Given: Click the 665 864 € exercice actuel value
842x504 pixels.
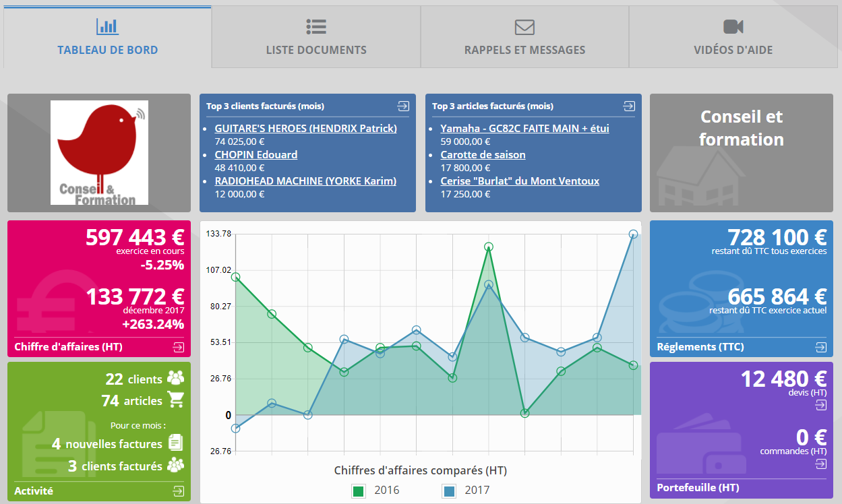Looking at the screenshot, I should point(777,296).
